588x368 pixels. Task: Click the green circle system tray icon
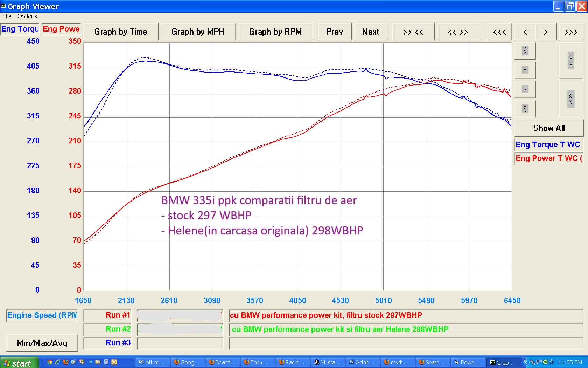[545, 362]
